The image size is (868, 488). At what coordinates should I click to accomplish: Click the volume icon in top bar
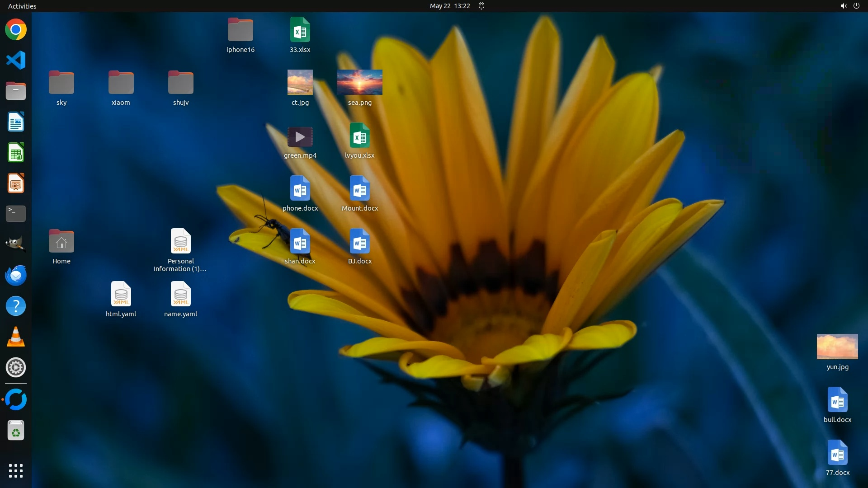[843, 6]
